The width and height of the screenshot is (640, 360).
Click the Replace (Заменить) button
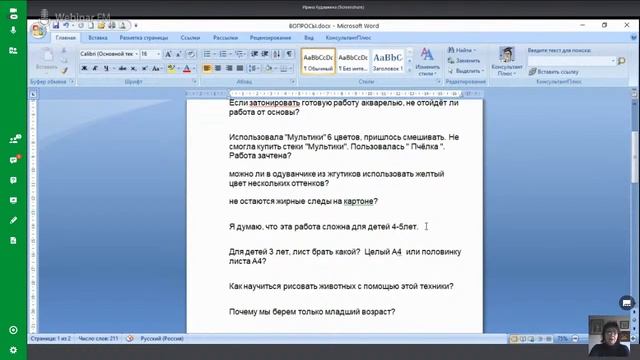point(464,60)
